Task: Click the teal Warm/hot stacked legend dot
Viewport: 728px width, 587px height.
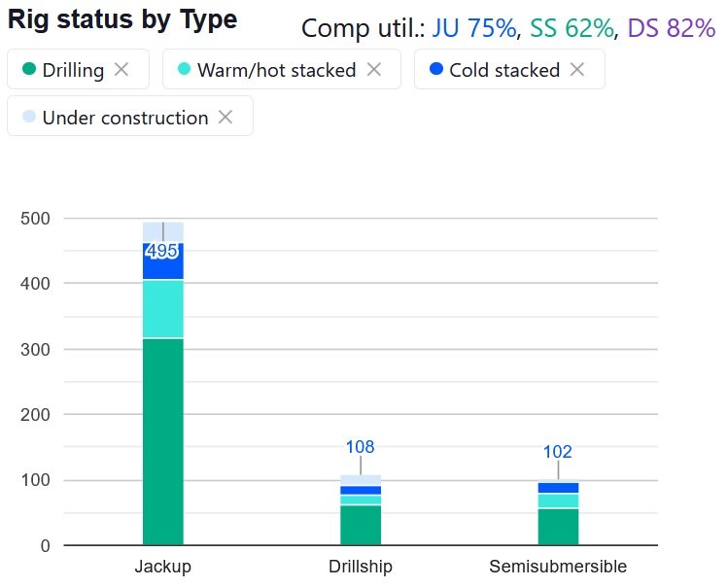Action: 184,70
